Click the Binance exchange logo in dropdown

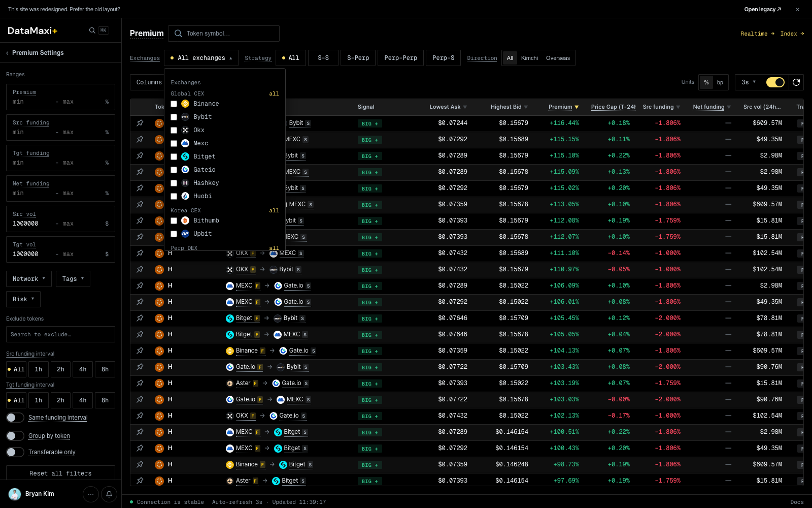[185, 104]
